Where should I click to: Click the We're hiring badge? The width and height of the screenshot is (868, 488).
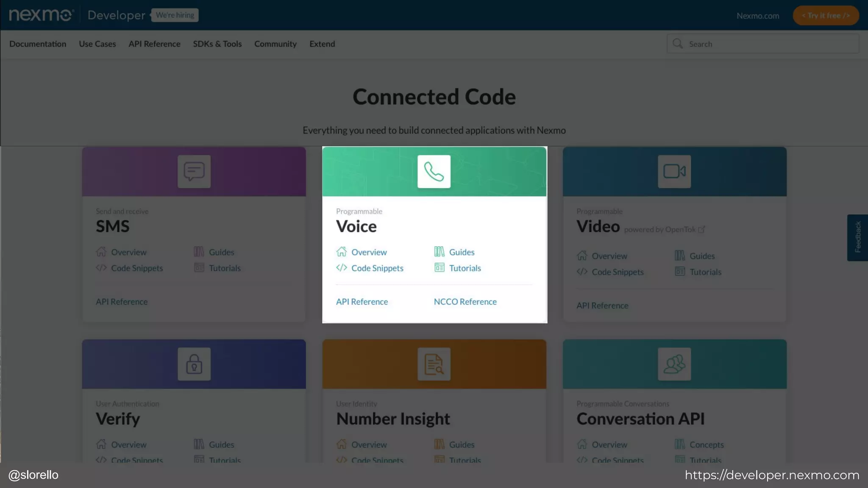[x=175, y=15]
